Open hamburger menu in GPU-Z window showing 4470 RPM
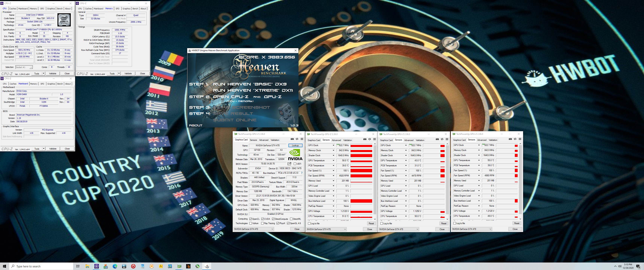 click(447, 139)
